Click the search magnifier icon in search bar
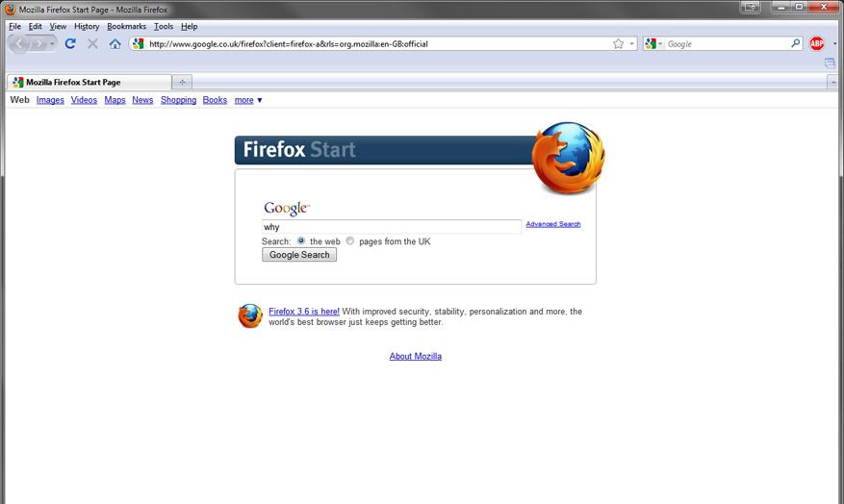This screenshot has height=504, width=844. [x=796, y=43]
